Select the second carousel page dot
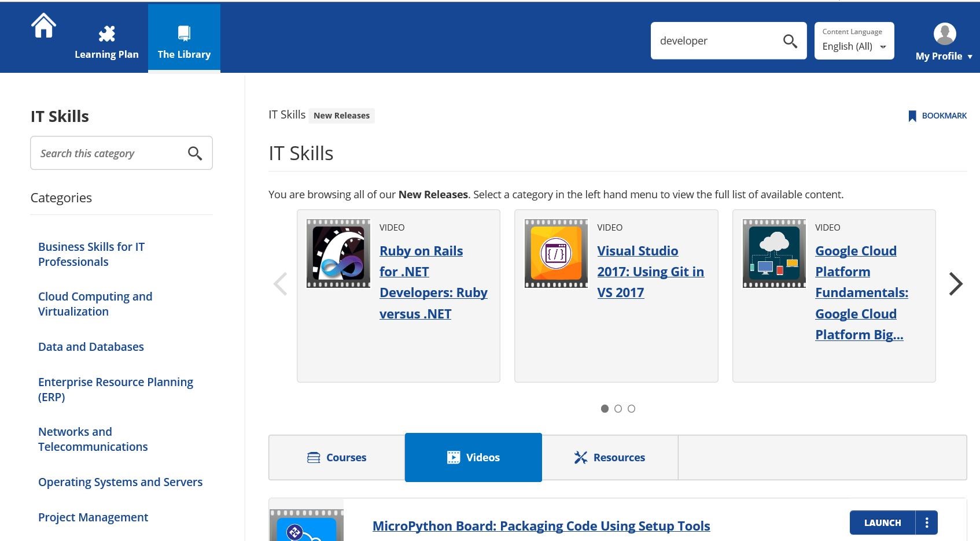This screenshot has width=980, height=541. [x=618, y=409]
